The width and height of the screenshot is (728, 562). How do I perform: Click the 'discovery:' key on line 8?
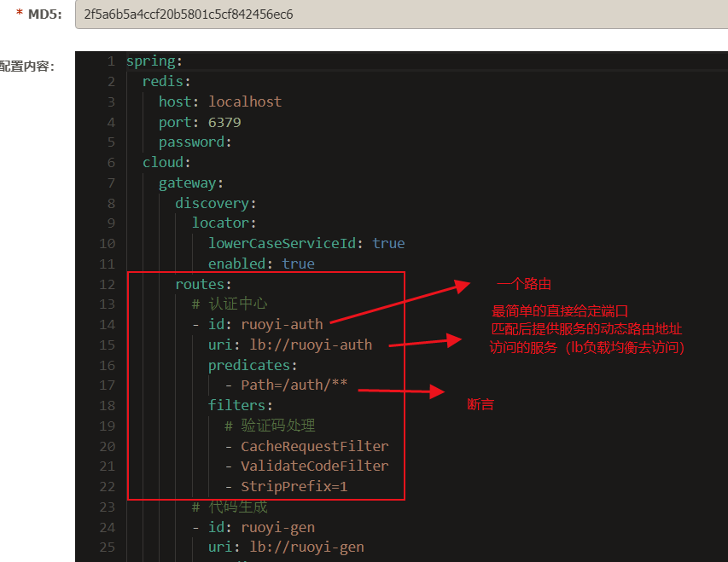click(215, 204)
